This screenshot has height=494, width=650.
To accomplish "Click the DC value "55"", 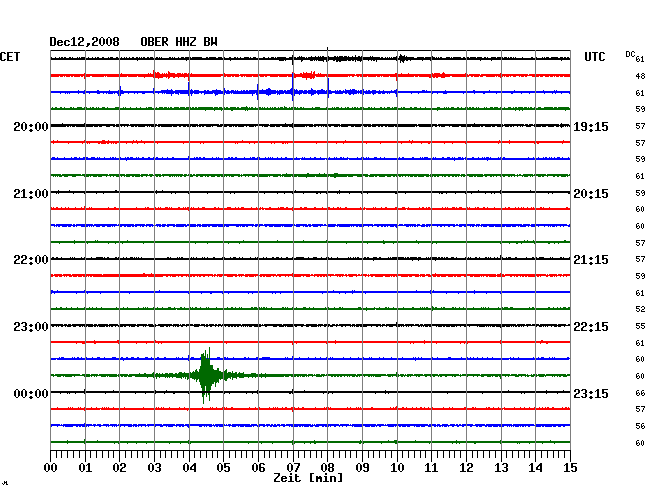I will coord(640,326).
